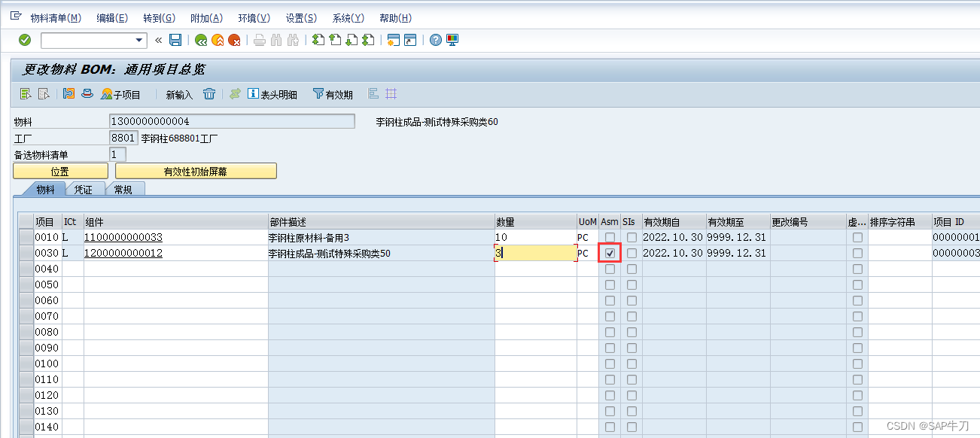Open component link 1200000000012
The height and width of the screenshot is (438, 980).
point(123,254)
